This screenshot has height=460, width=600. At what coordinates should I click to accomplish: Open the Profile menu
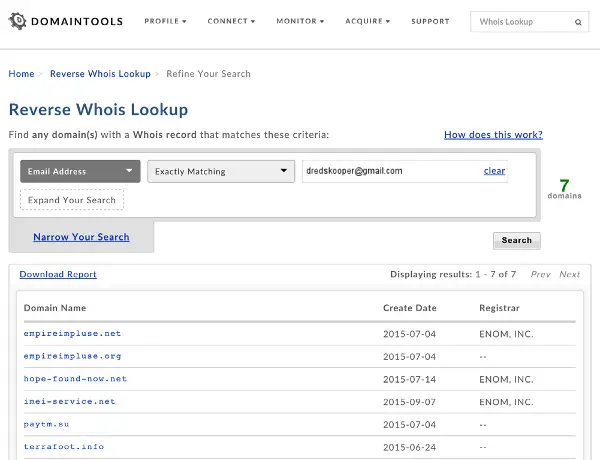pos(164,21)
